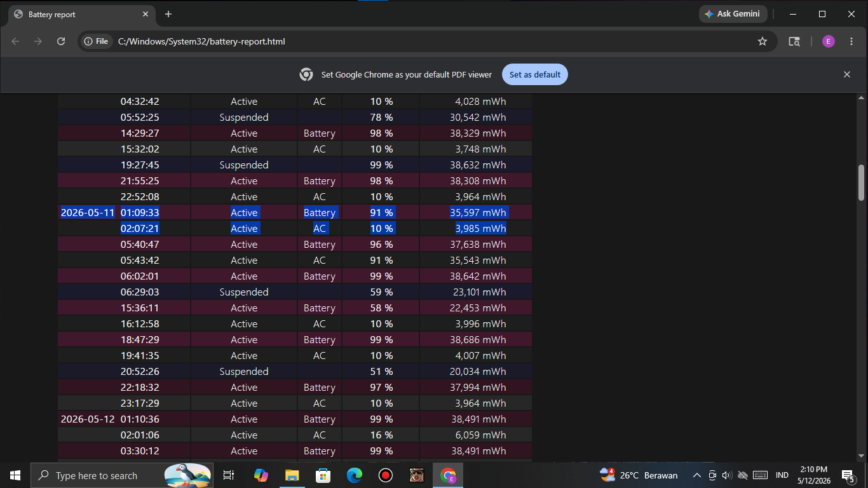This screenshot has width=868, height=488.
Task: Click the time 02:07:21
Action: 140,228
